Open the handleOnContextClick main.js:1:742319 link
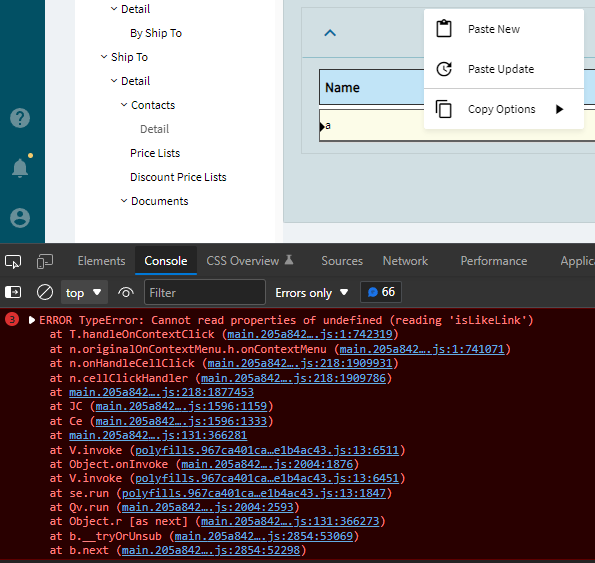595x563 pixels. click(310, 334)
